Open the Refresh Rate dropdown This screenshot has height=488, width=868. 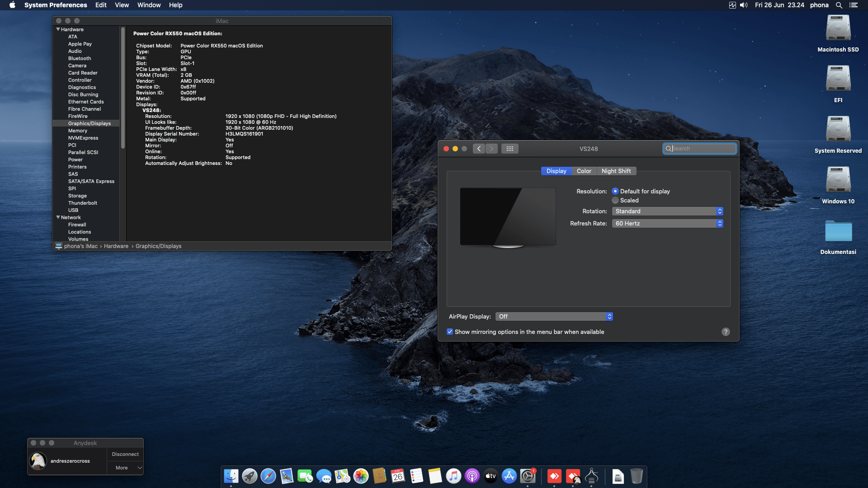click(x=667, y=223)
